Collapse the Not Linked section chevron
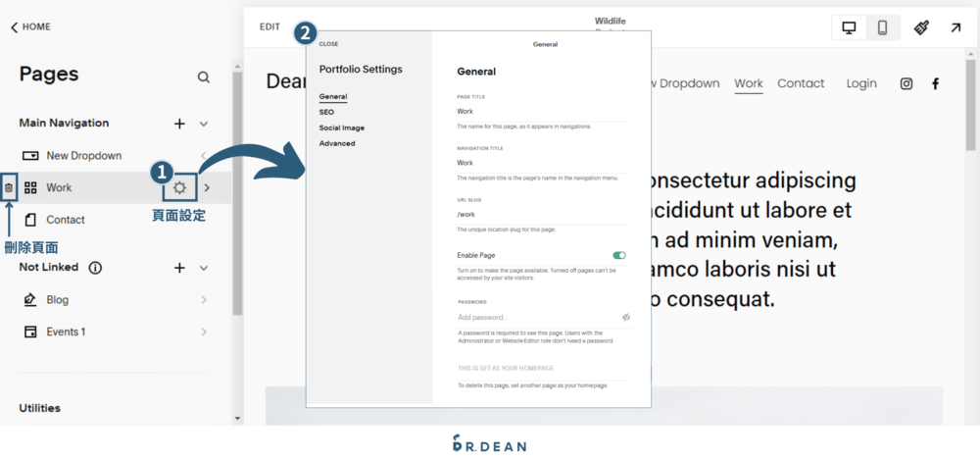The width and height of the screenshot is (980, 460). (x=204, y=268)
